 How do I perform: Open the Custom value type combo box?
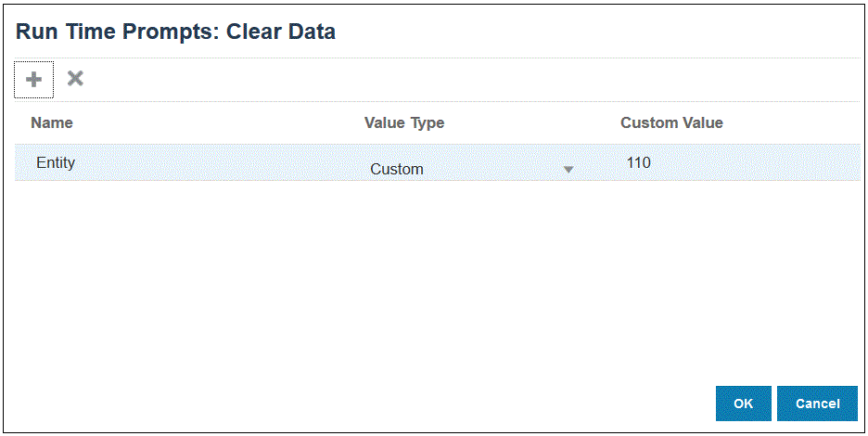[464, 169]
